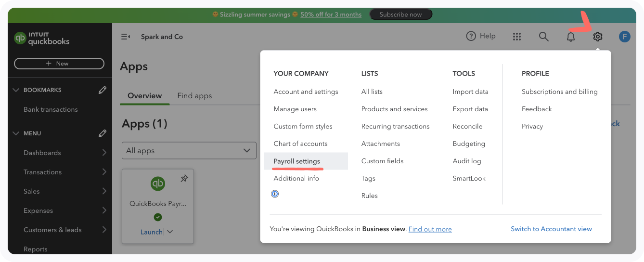Open Reconcile tool
644x262 pixels.
[467, 126]
